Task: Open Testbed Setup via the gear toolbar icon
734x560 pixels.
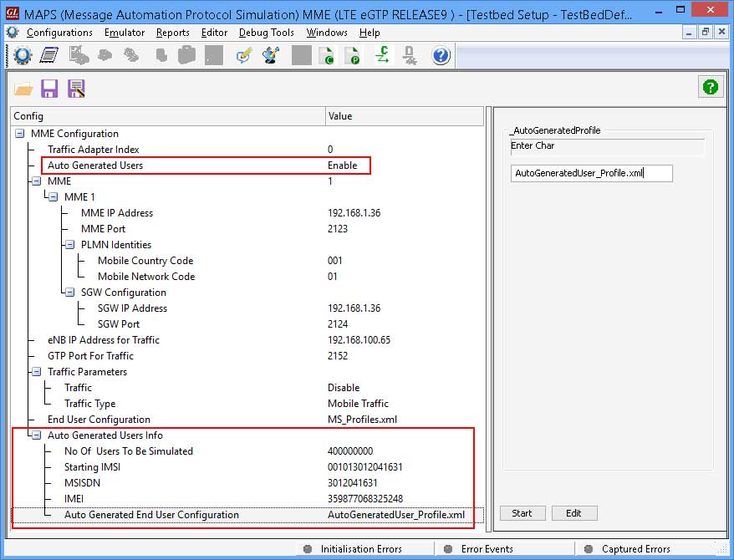Action: [23, 55]
